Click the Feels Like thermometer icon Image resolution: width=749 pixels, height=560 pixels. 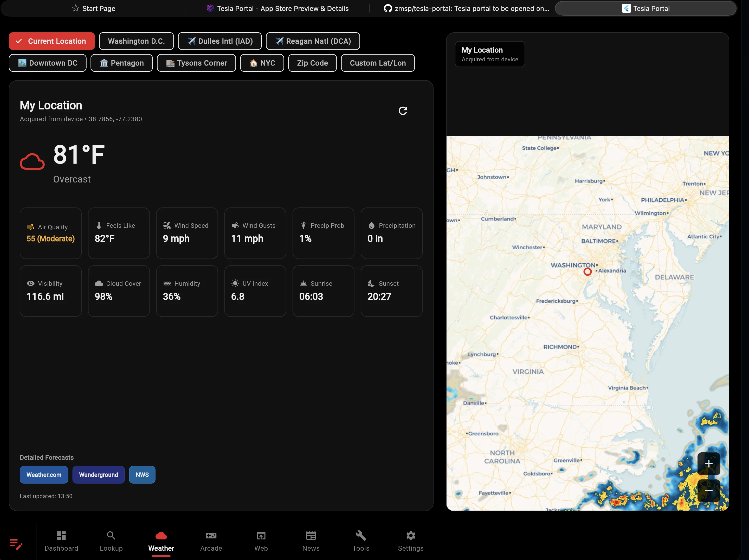tap(99, 225)
